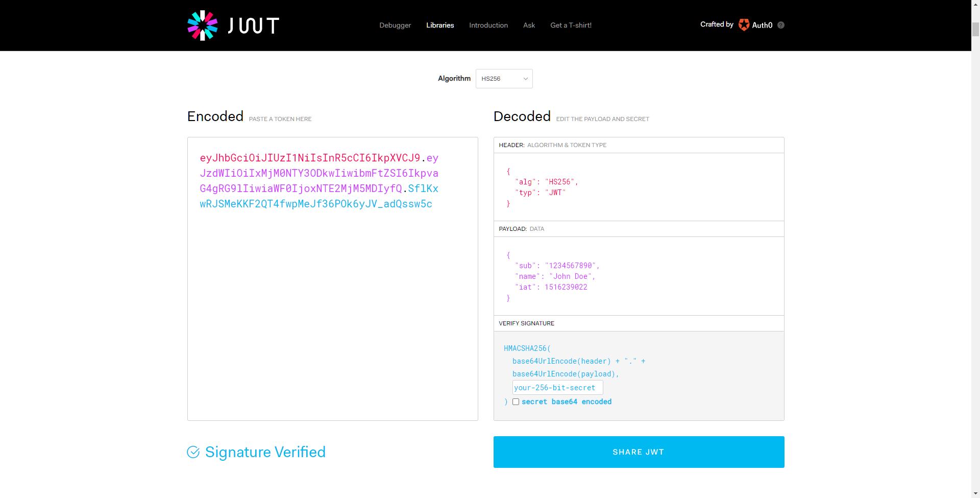Click the colorful JWT pinwheel logo
Screen dimensions: 980x498
click(x=202, y=26)
